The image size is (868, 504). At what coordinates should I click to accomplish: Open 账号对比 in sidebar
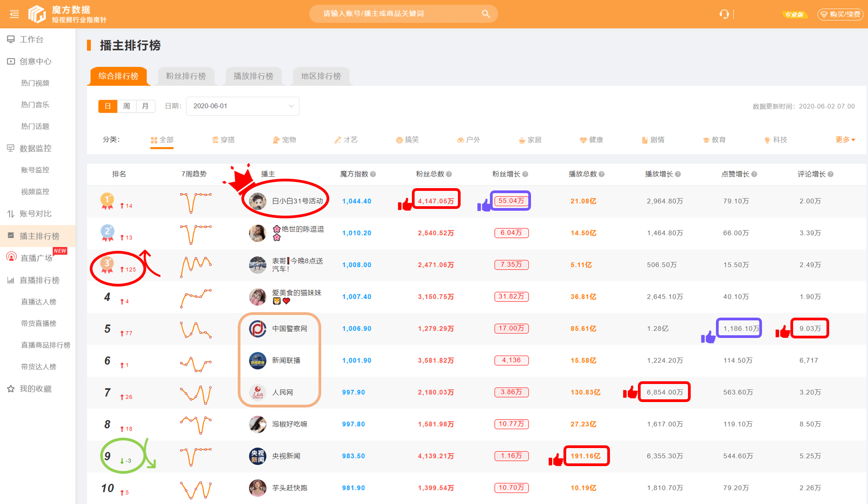(36, 213)
